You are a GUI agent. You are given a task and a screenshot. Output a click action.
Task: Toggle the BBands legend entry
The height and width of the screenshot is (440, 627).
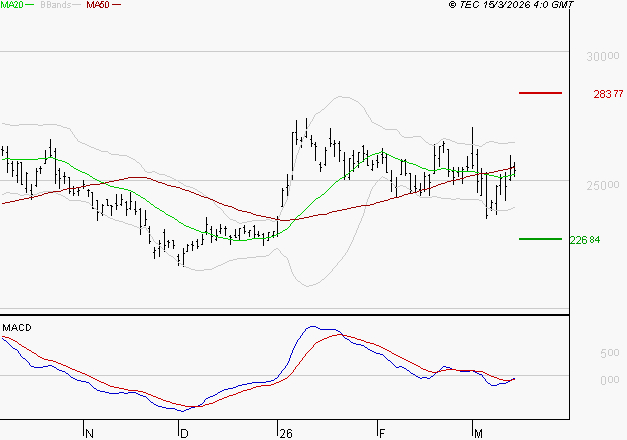coord(54,5)
